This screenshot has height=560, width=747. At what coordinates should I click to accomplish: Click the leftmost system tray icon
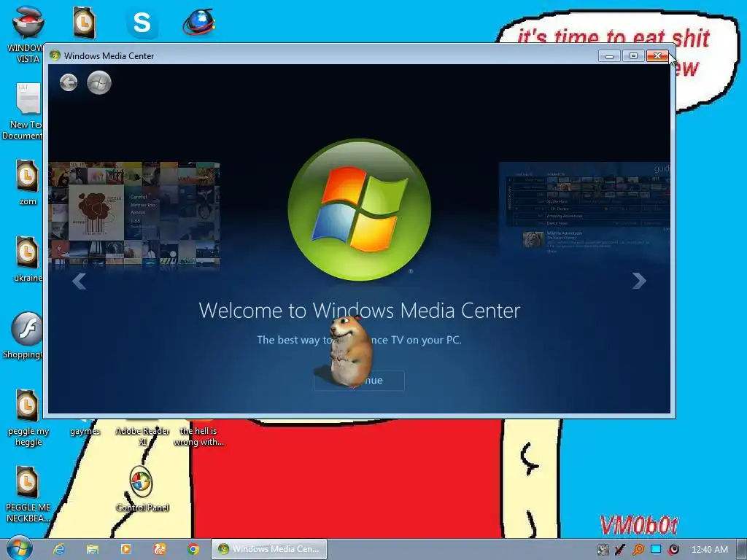[603, 550]
